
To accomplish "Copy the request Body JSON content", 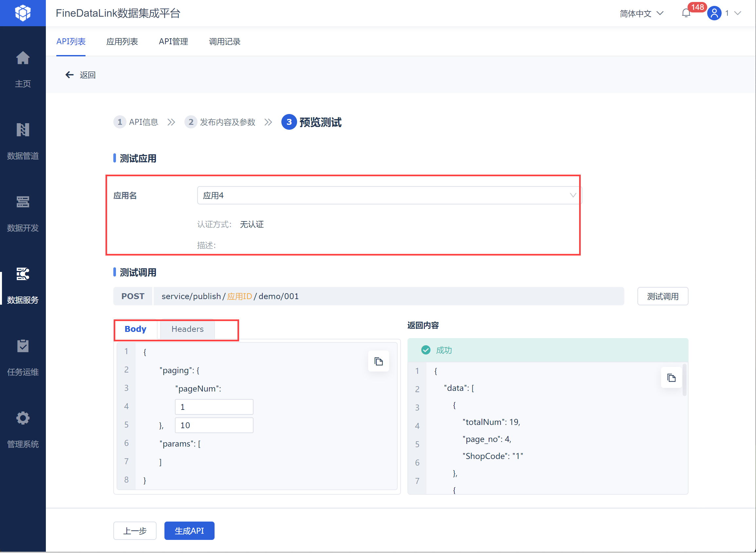I will pos(379,362).
